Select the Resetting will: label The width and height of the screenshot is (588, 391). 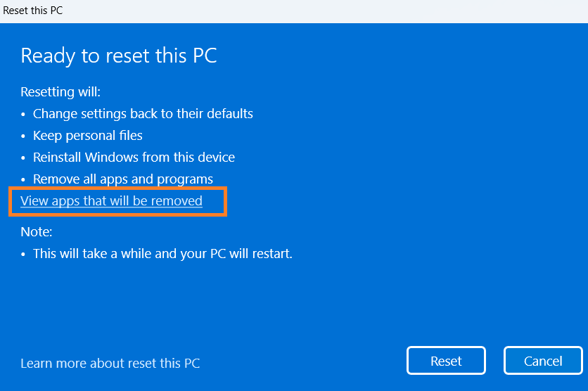click(x=60, y=92)
